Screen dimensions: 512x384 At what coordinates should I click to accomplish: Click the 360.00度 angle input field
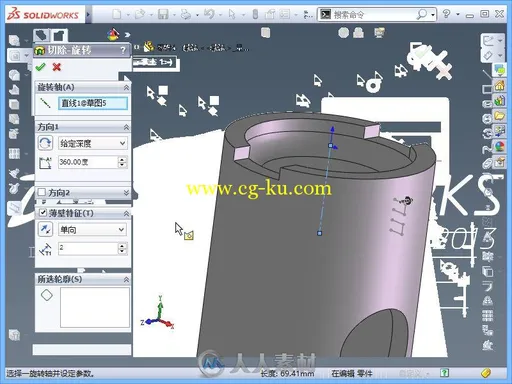coord(88,162)
